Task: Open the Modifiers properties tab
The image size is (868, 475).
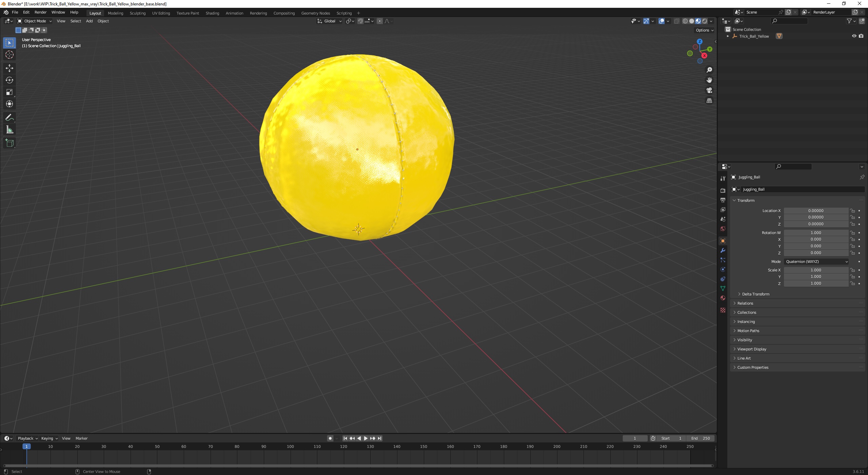Action: [723, 250]
